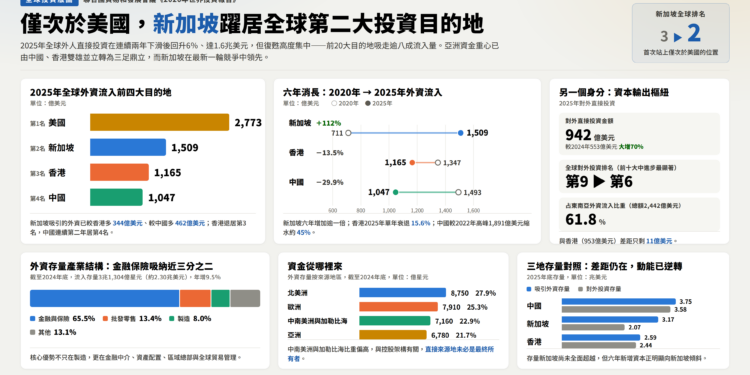Select the gold 亞洲 source bar

pyautogui.click(x=393, y=335)
